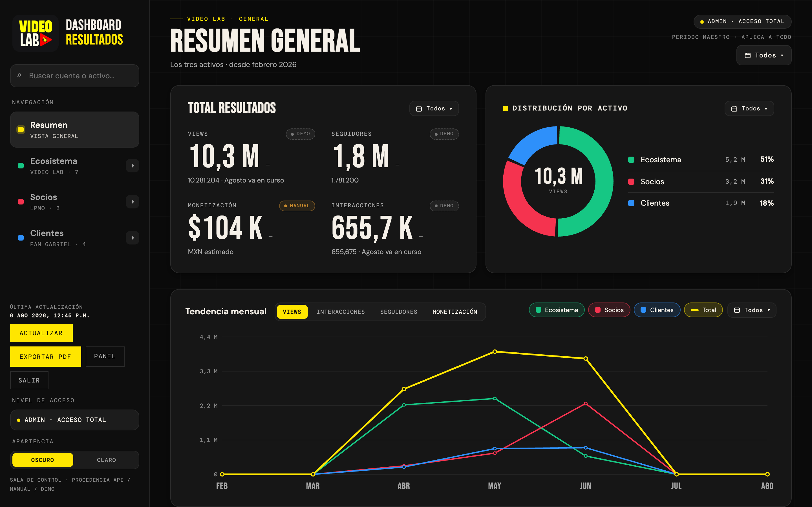Click the Buscar cuenta o activo field
Viewport: 812px width, 507px height.
pos(74,76)
